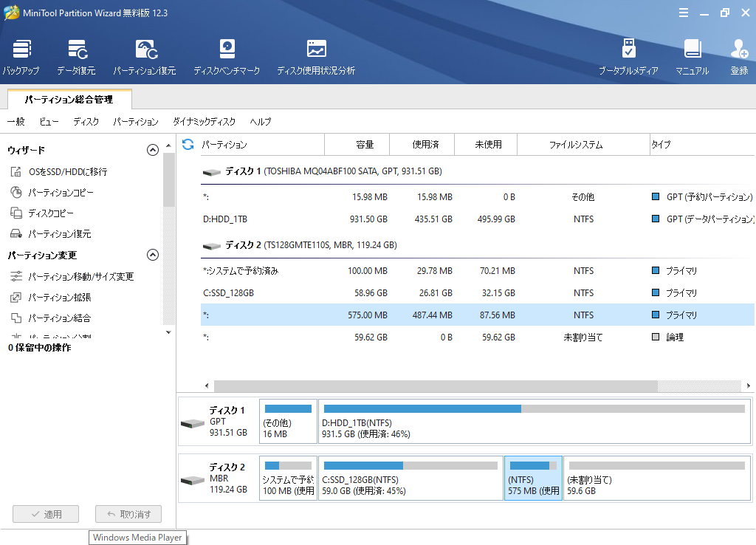Open ディスク使用状況分析 space analyzer
The height and width of the screenshot is (545, 756).
pyautogui.click(x=316, y=58)
